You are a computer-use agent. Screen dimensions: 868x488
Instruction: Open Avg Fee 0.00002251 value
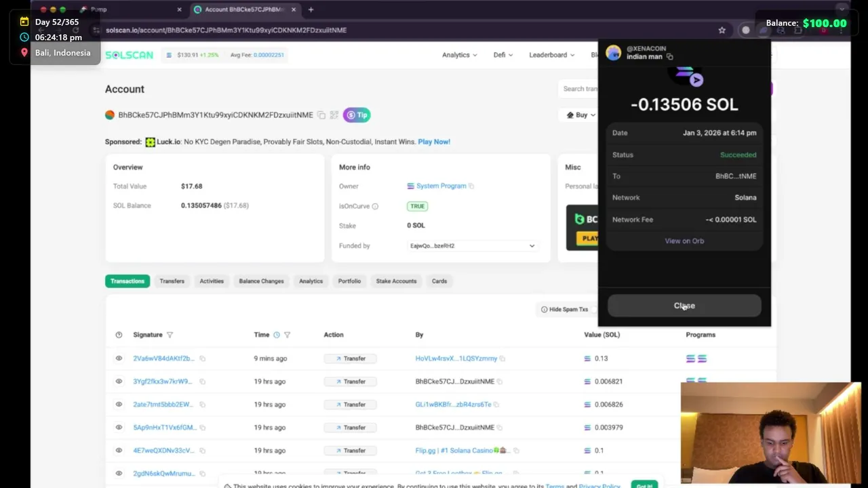tap(268, 55)
